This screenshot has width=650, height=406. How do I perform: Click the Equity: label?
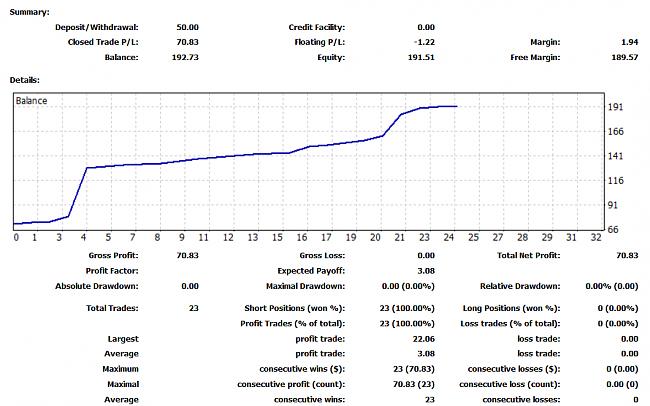tap(331, 57)
